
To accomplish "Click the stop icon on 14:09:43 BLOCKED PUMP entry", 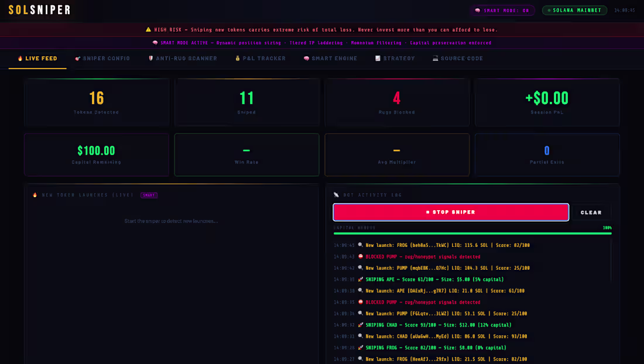I will tap(360, 256).
